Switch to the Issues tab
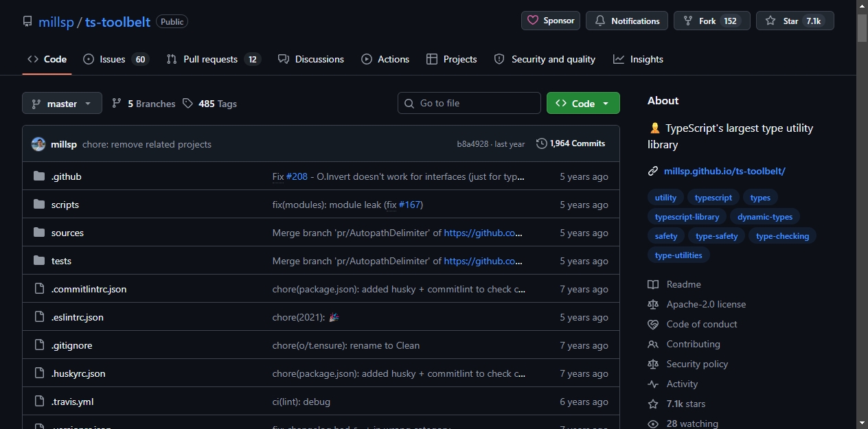This screenshot has height=429, width=868. 116,59
